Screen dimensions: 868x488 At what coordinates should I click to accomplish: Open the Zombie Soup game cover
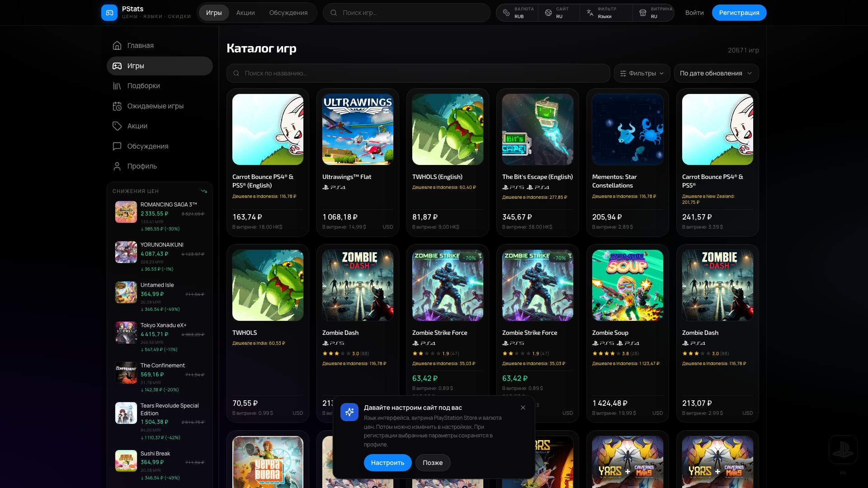(x=627, y=285)
